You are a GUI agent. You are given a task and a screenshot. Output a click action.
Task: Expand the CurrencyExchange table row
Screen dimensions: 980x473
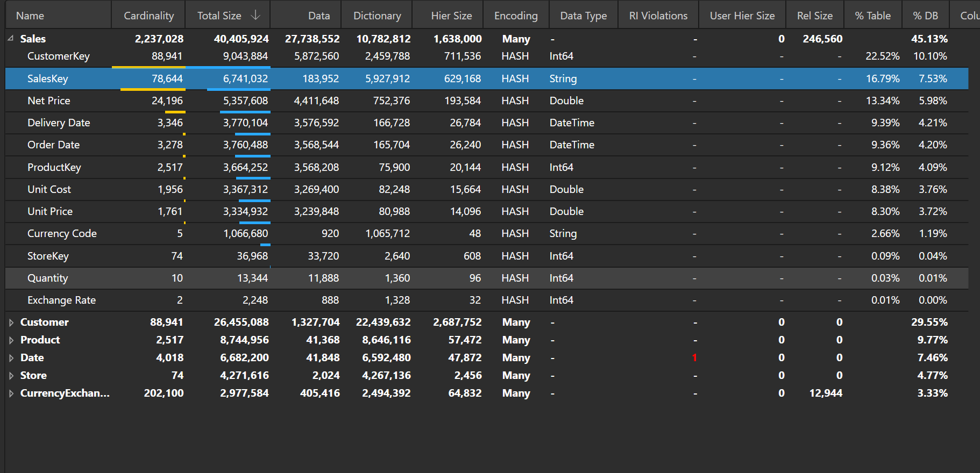[11, 393]
